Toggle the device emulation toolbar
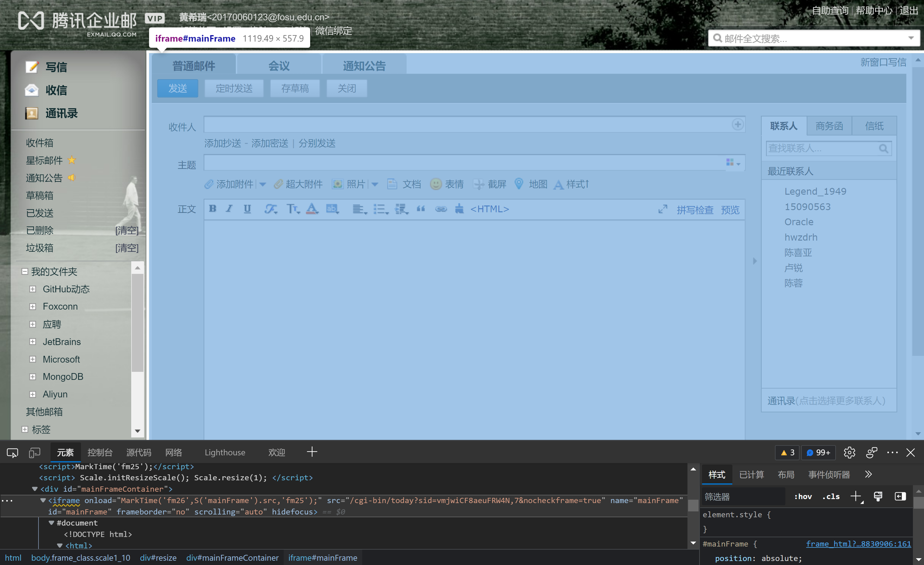Screen dimensions: 924x565 click(34, 453)
